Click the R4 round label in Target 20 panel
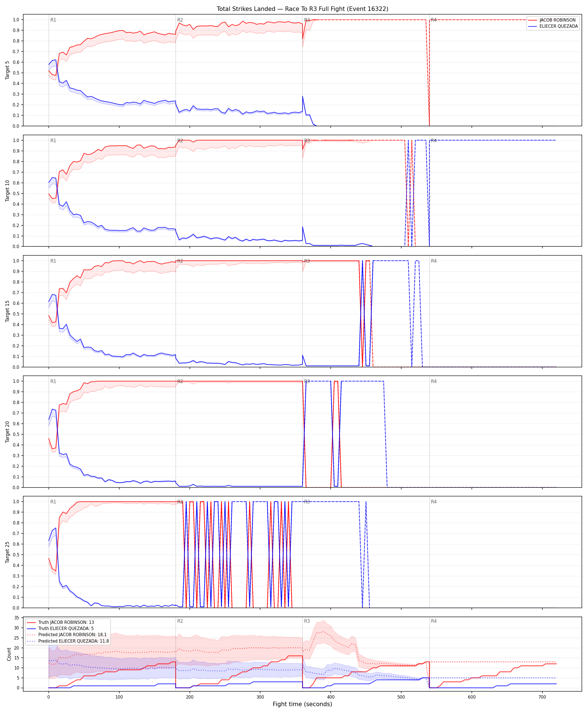This screenshot has height=714, width=588. tap(434, 381)
